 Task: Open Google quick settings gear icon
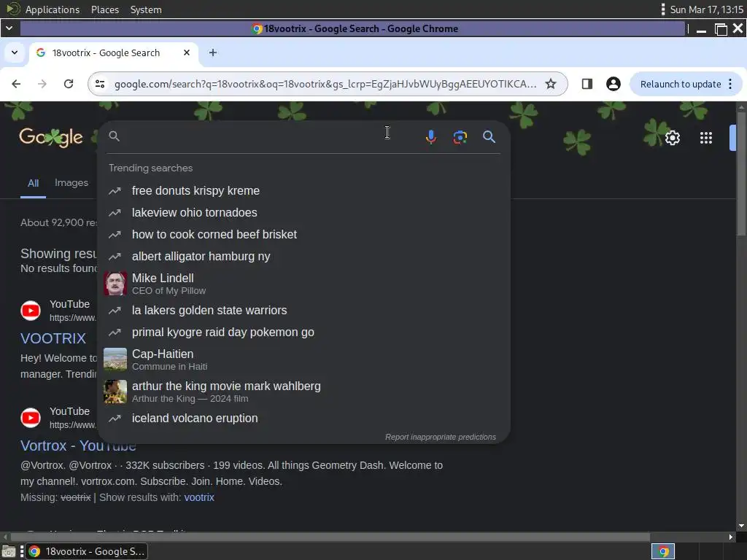coord(672,138)
